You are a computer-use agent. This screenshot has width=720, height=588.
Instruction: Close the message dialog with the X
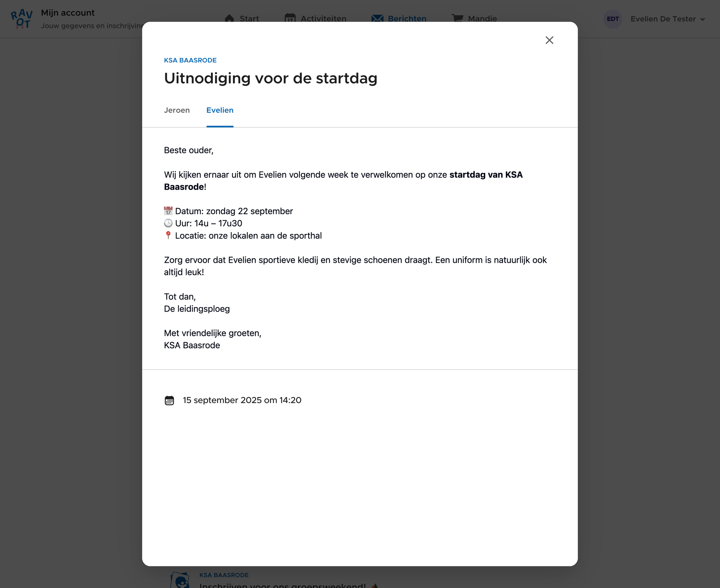(x=549, y=40)
